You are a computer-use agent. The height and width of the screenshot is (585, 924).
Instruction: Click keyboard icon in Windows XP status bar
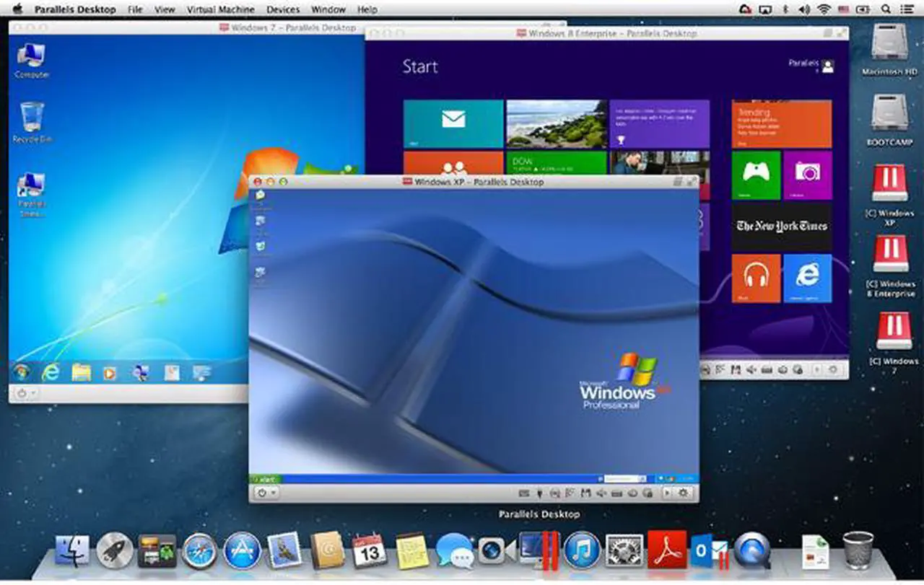524,493
